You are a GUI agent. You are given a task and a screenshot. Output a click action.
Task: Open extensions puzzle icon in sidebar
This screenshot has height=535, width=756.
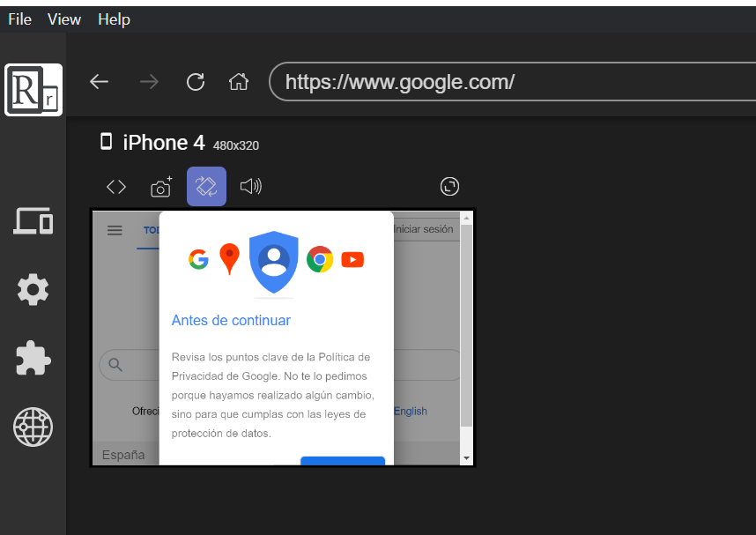(x=33, y=358)
